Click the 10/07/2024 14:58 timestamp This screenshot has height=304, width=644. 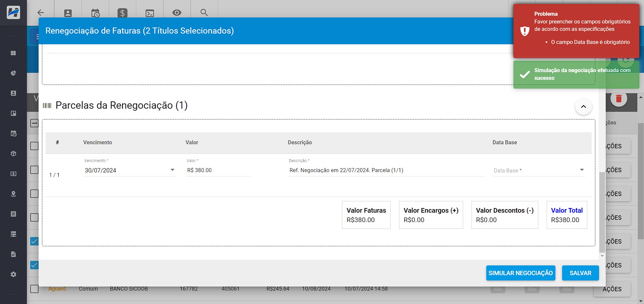366,289
